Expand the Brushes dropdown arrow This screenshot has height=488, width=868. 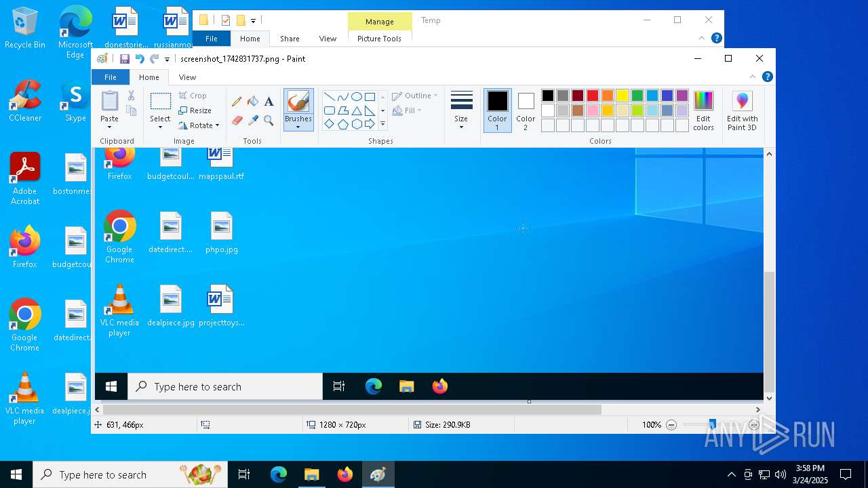pos(298,127)
